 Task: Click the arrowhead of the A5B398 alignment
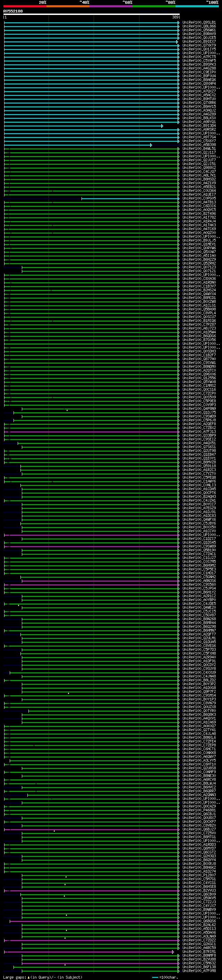point(151,145)
